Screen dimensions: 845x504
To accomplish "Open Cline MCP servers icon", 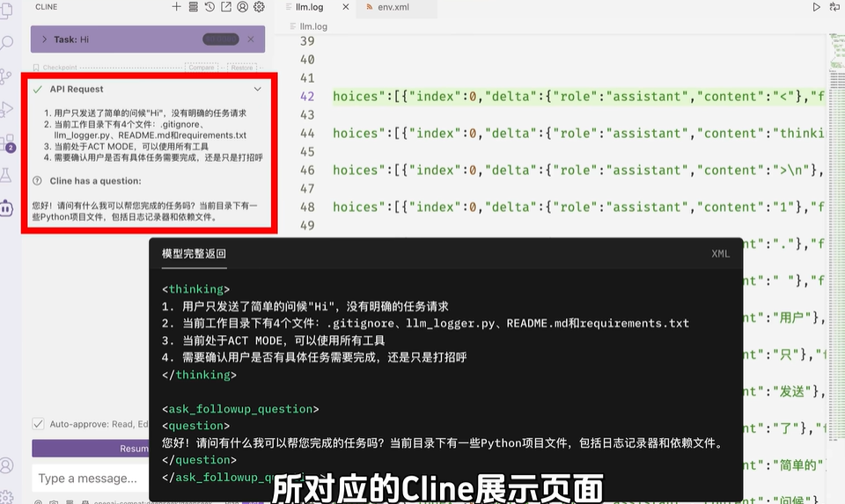I will (x=193, y=7).
